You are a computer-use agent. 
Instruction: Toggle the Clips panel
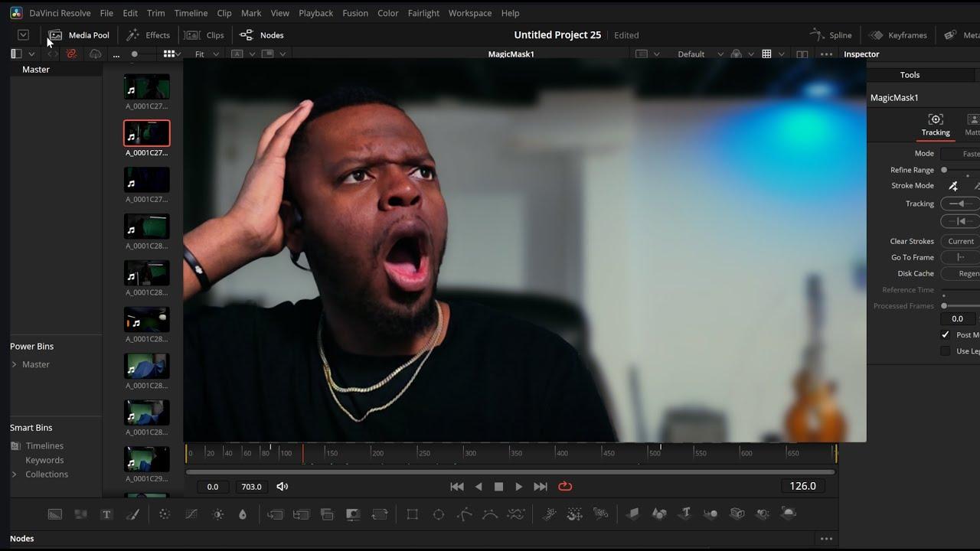point(204,35)
